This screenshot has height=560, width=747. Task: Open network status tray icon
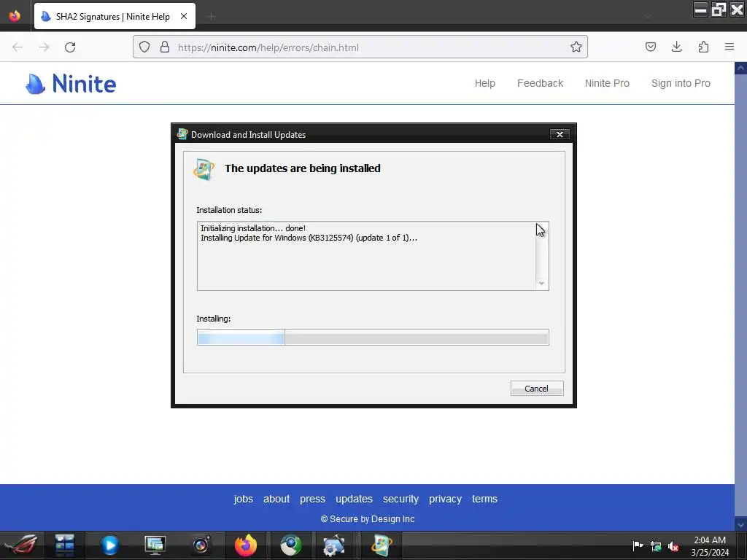point(656,547)
